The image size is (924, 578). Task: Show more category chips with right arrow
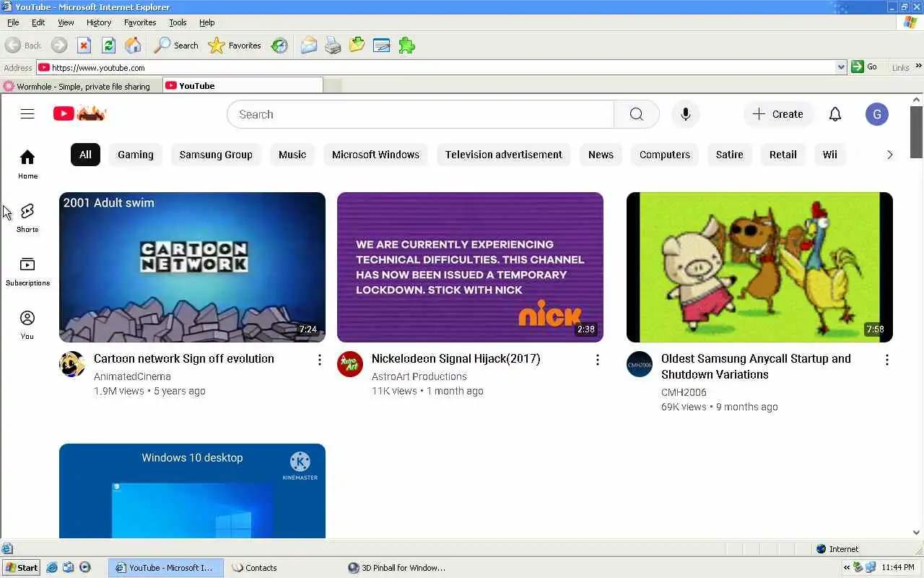pos(889,155)
